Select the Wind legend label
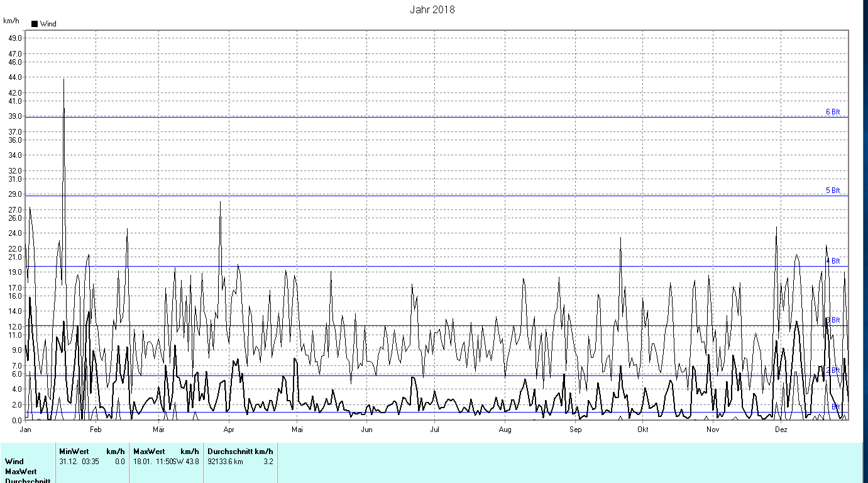 click(48, 24)
